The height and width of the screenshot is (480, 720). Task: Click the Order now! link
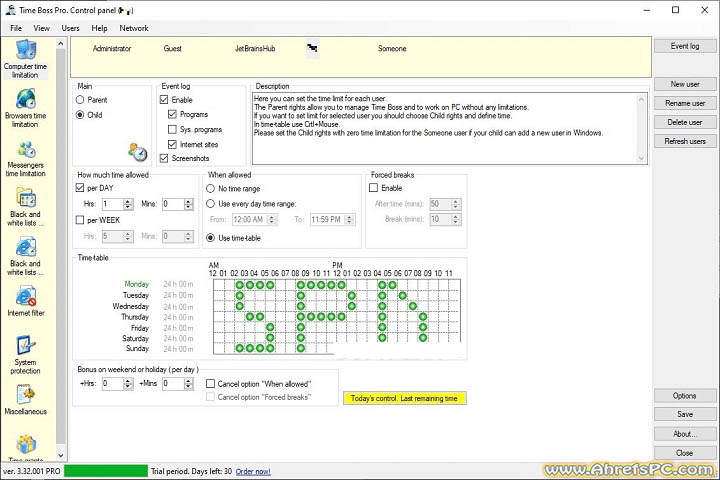[x=253, y=471]
